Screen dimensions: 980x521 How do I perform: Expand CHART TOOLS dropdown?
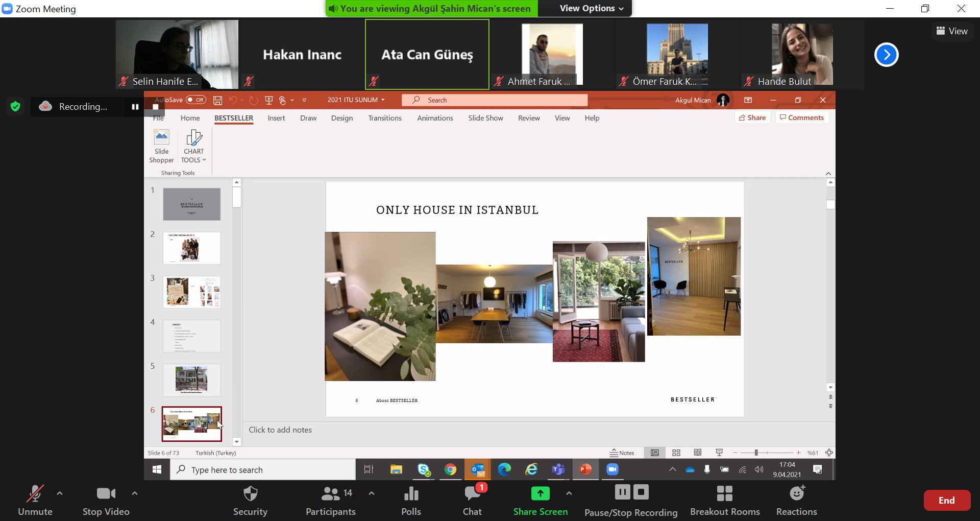pyautogui.click(x=193, y=146)
